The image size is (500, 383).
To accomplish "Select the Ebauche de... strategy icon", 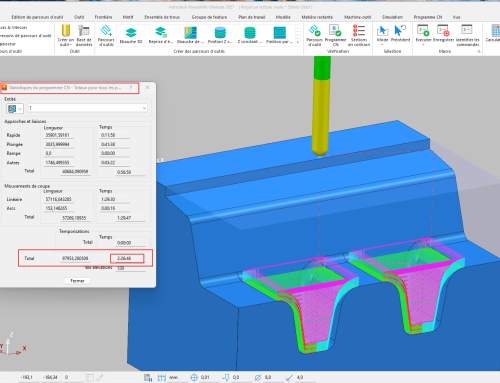I will point(190,35).
